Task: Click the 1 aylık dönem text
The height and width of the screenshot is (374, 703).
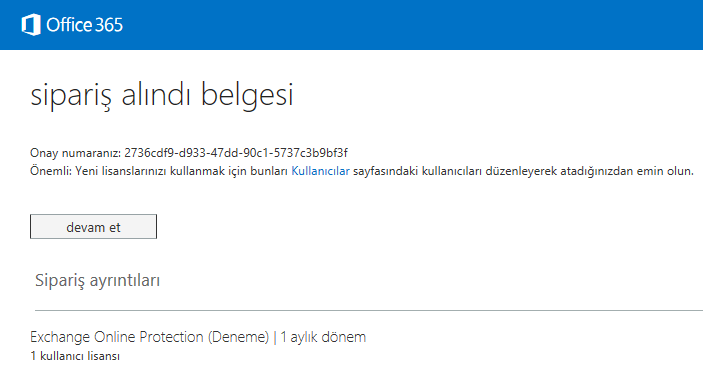Action: (x=323, y=337)
